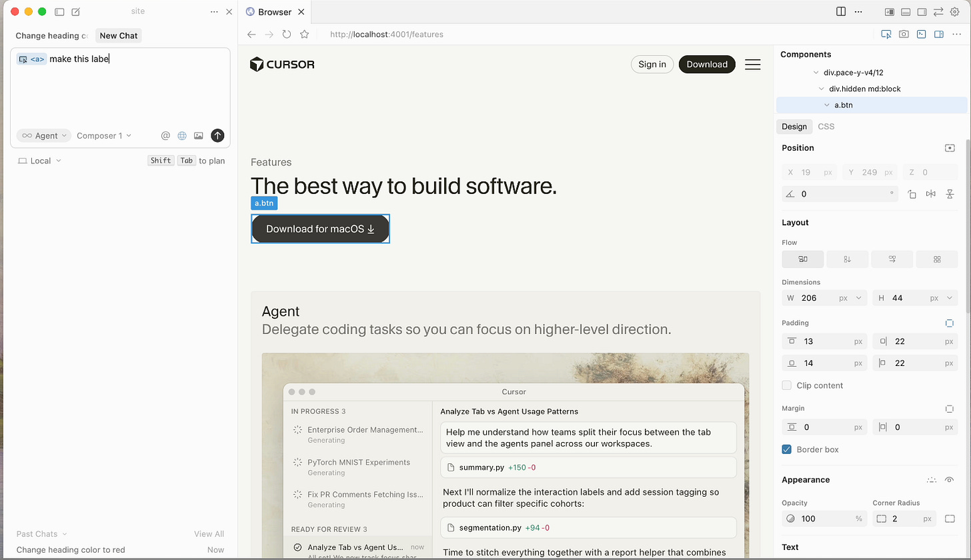
Task: Click the @ mention icon in chat input
Action: coord(166,135)
